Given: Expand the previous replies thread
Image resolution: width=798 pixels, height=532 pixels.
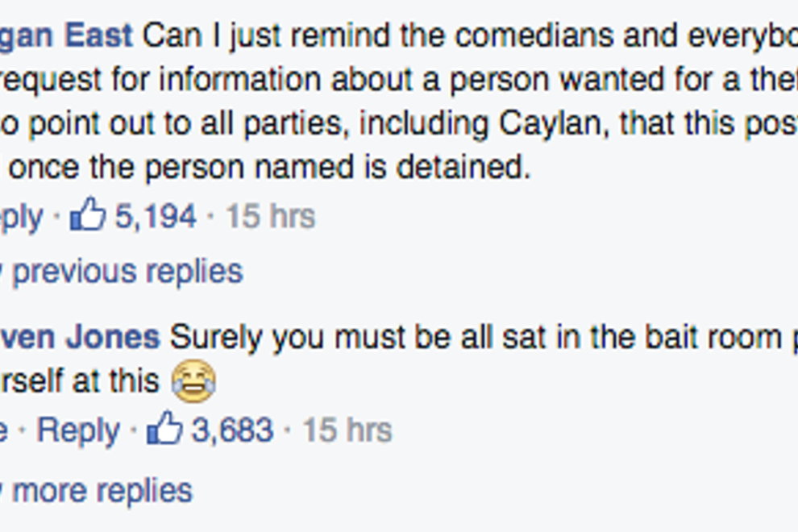Looking at the screenshot, I should (x=125, y=271).
